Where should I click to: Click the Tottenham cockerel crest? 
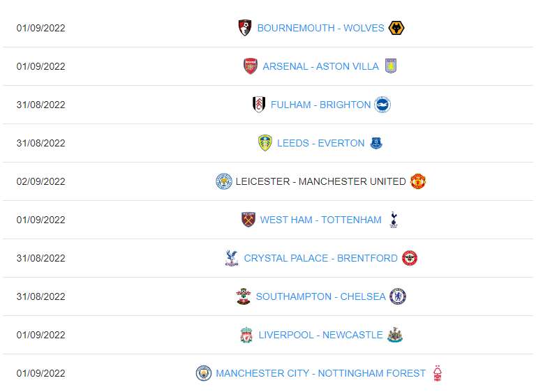click(x=394, y=220)
